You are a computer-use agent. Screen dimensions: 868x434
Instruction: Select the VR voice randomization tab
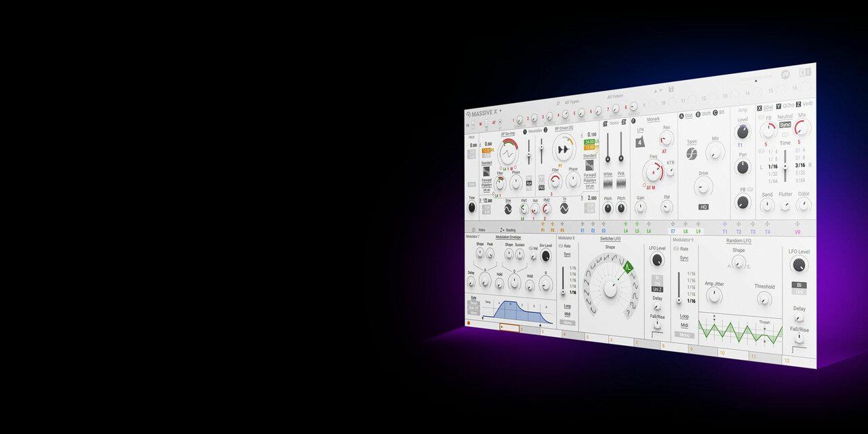coord(797,232)
